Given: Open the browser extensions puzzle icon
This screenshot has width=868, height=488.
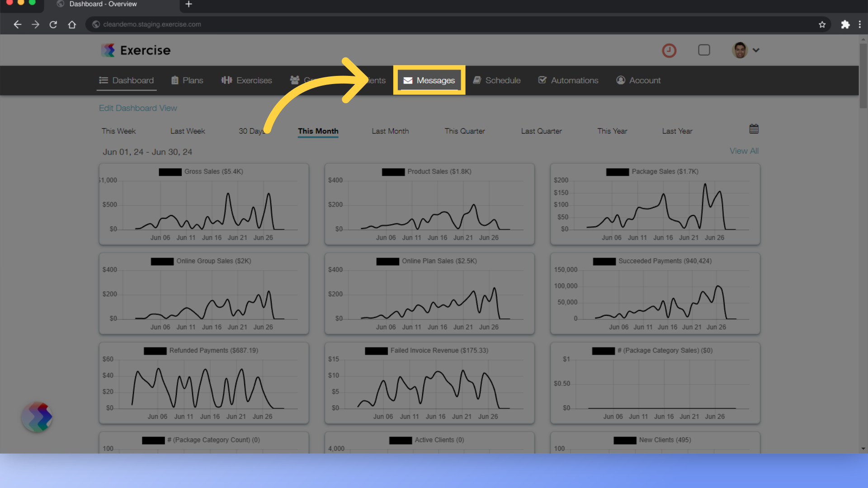Looking at the screenshot, I should point(845,24).
